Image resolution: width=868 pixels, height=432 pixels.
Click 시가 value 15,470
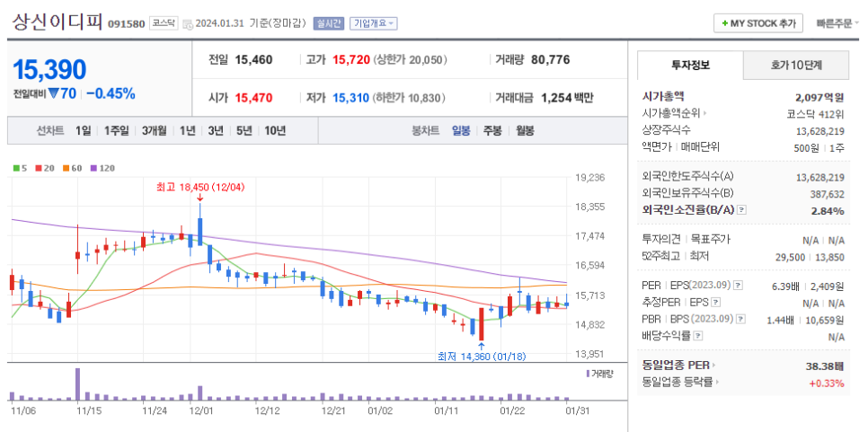(253, 99)
